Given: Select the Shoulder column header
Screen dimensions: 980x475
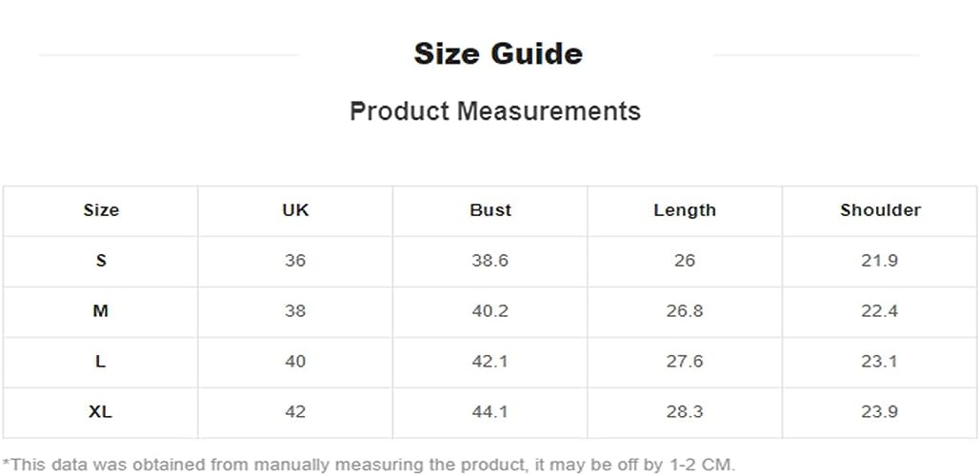Looking at the screenshot, I should point(880,210).
